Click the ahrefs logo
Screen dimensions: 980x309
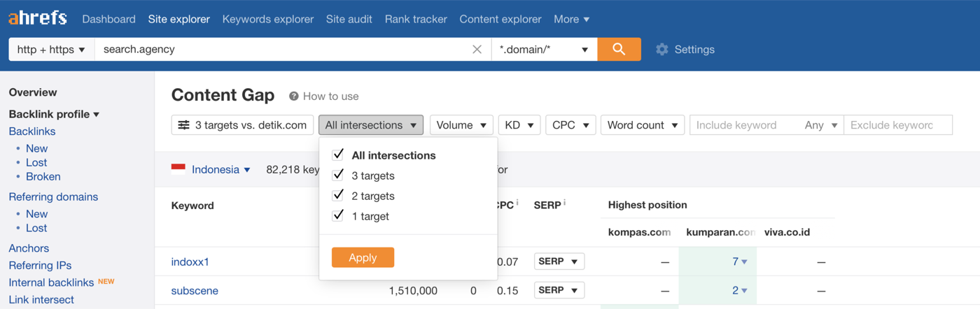coord(38,18)
